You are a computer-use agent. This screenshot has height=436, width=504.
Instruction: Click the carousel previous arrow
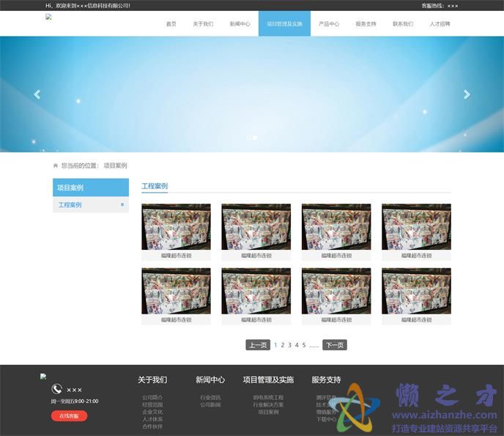tap(37, 95)
